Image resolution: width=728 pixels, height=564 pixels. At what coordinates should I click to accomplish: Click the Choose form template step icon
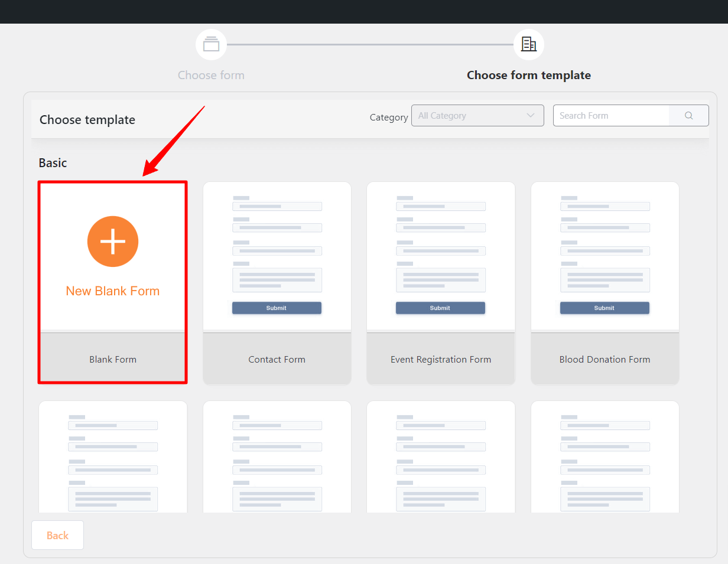click(529, 44)
